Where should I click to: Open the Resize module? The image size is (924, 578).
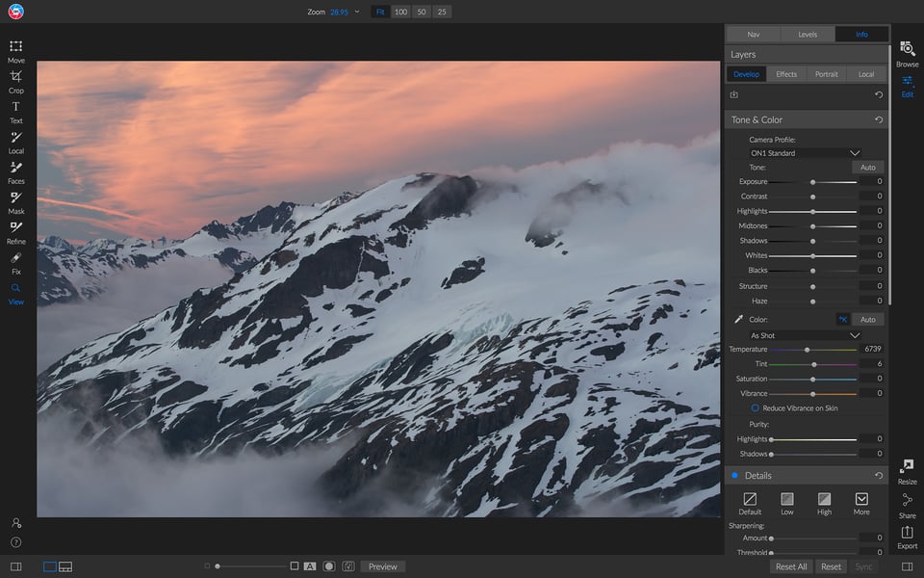[907, 472]
